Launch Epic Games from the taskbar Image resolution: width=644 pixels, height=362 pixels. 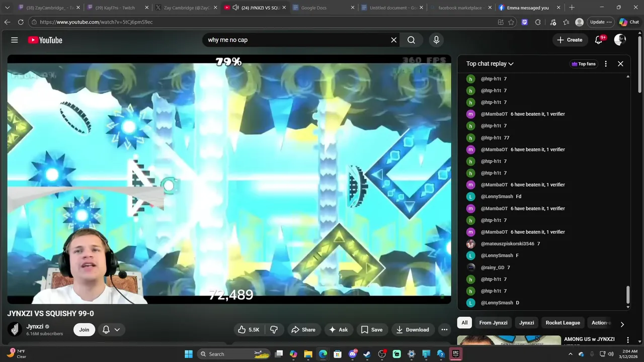(456, 354)
